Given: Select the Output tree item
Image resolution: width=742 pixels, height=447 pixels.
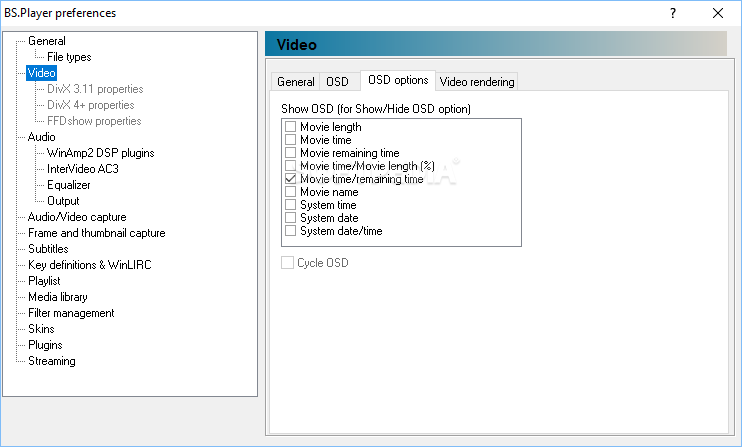Looking at the screenshot, I should [63, 201].
